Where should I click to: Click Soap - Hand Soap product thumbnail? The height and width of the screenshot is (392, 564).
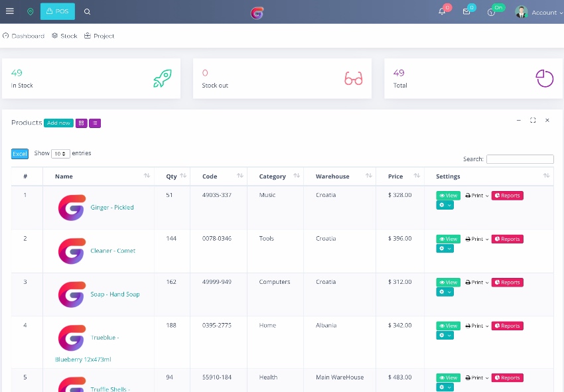click(72, 294)
